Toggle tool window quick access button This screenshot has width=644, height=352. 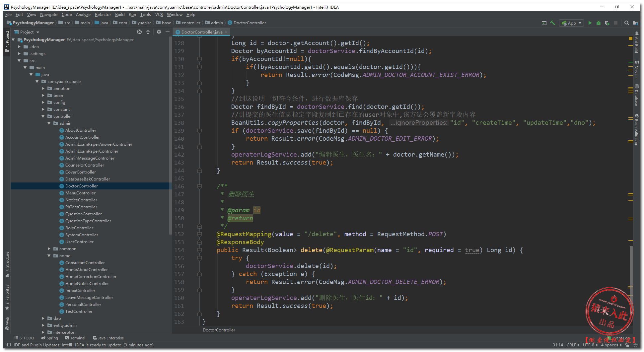tap(9, 345)
